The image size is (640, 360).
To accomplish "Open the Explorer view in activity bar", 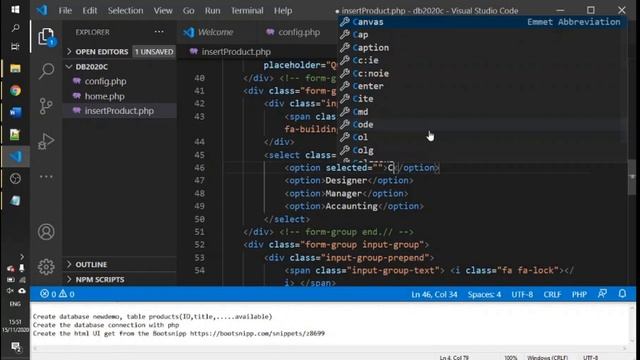I will 46,37.
